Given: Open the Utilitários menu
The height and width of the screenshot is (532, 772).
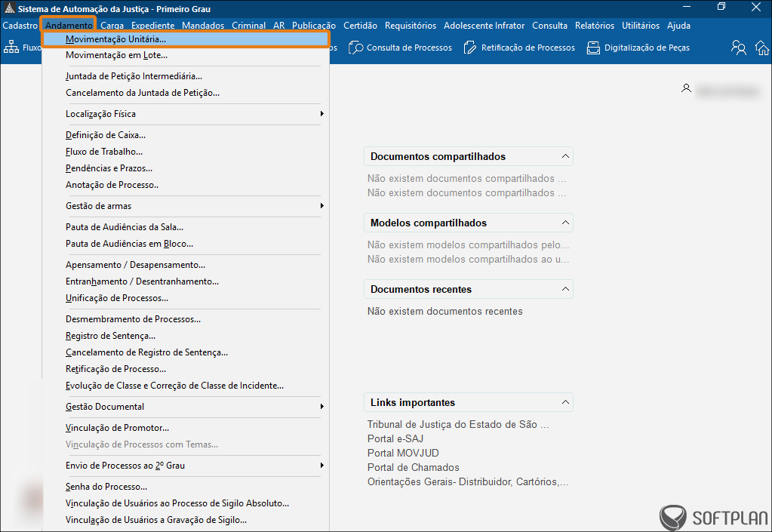Looking at the screenshot, I should 641,26.
